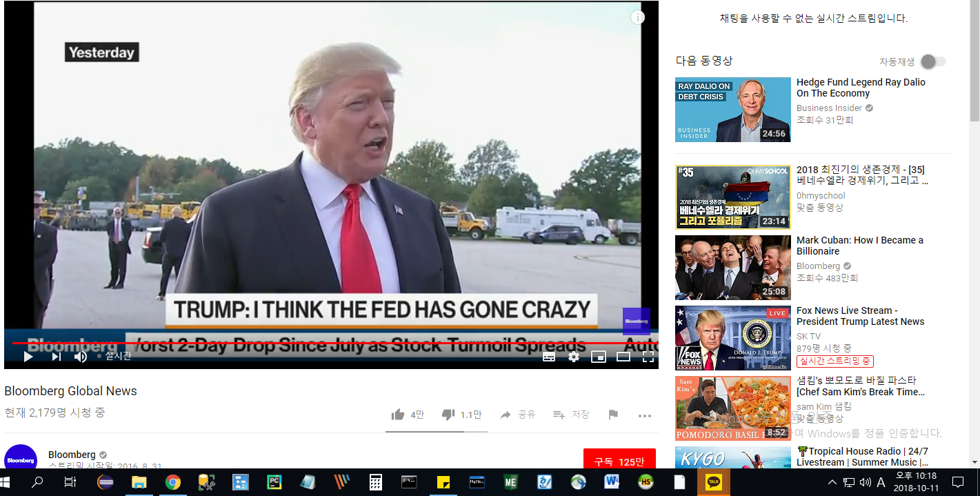This screenshot has width=980, height=496.
Task: Click the red live progress bar
Action: click(335, 343)
